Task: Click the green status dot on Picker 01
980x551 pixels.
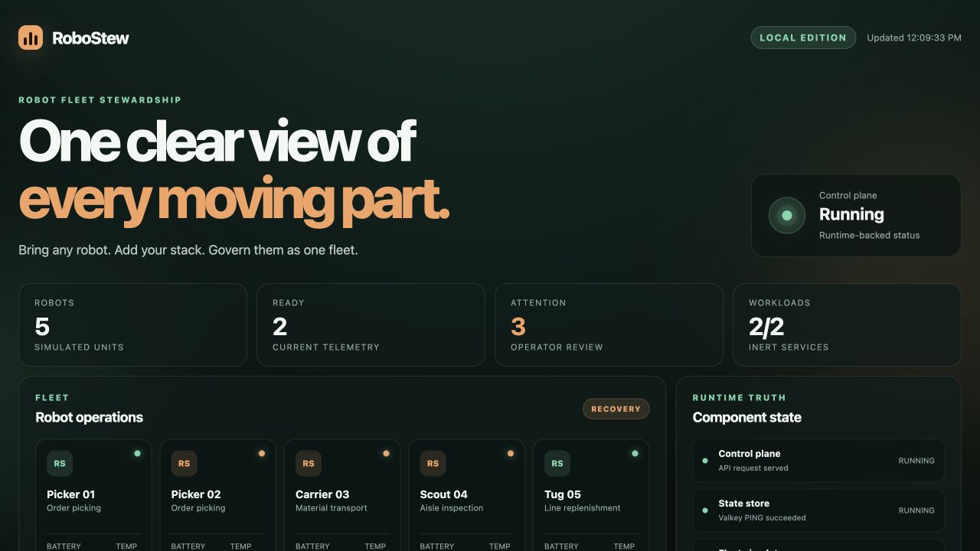Action: [137, 453]
